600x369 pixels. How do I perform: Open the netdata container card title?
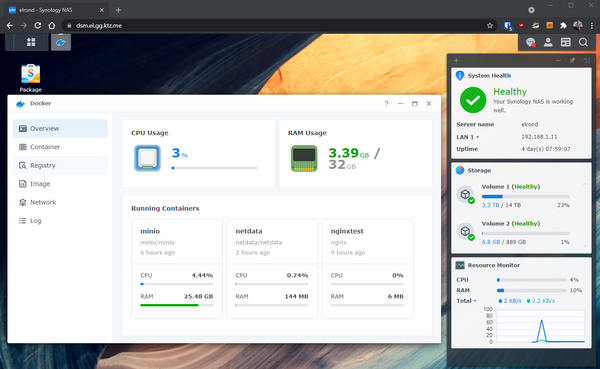pyautogui.click(x=249, y=231)
